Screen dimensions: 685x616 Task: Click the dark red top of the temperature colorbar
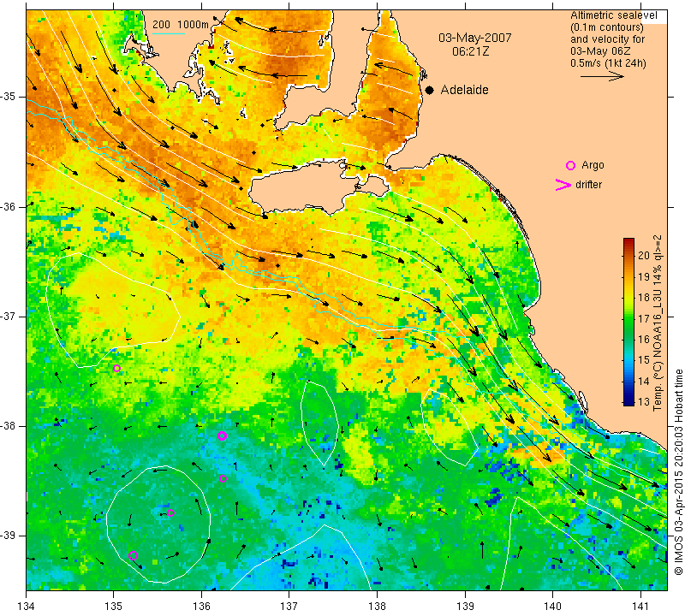628,243
